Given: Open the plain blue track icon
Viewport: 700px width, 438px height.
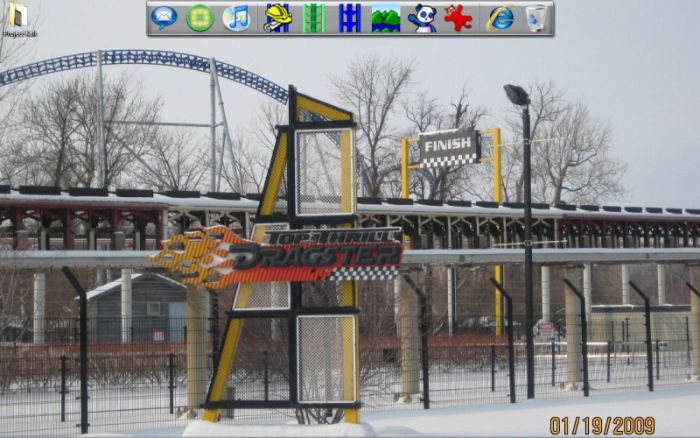Looking at the screenshot, I should [350, 18].
